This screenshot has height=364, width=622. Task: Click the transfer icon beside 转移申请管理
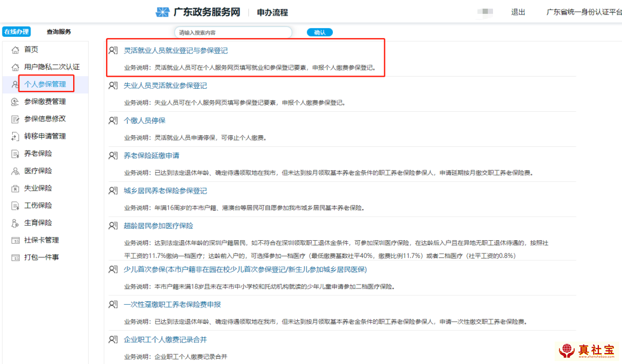tap(16, 136)
